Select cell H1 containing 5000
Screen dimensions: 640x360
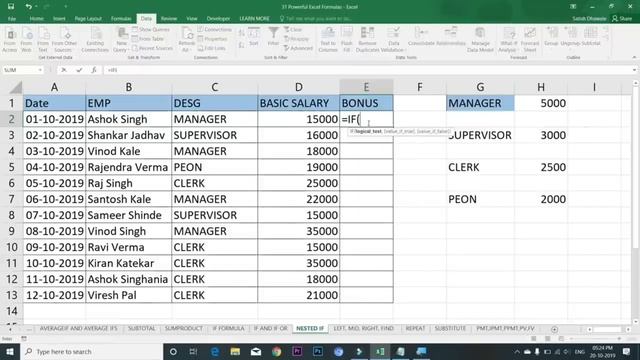(541, 103)
